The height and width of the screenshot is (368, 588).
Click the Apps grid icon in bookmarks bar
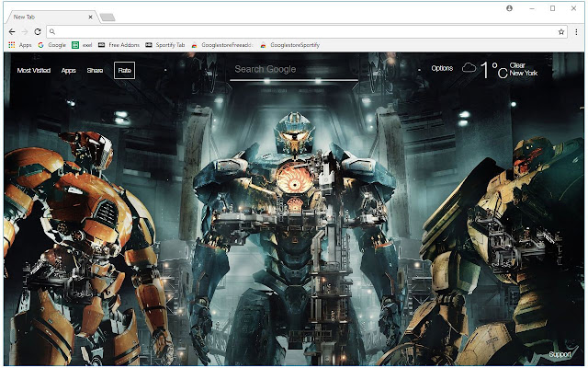pos(12,45)
